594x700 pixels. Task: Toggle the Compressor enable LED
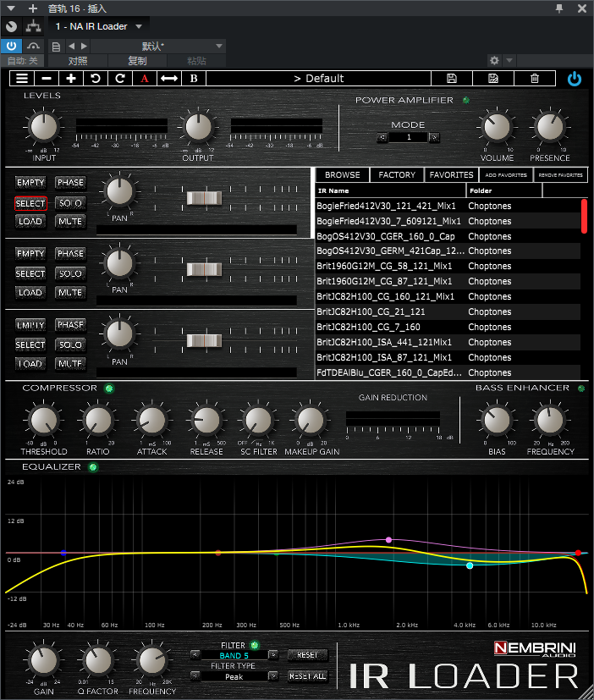tap(109, 389)
